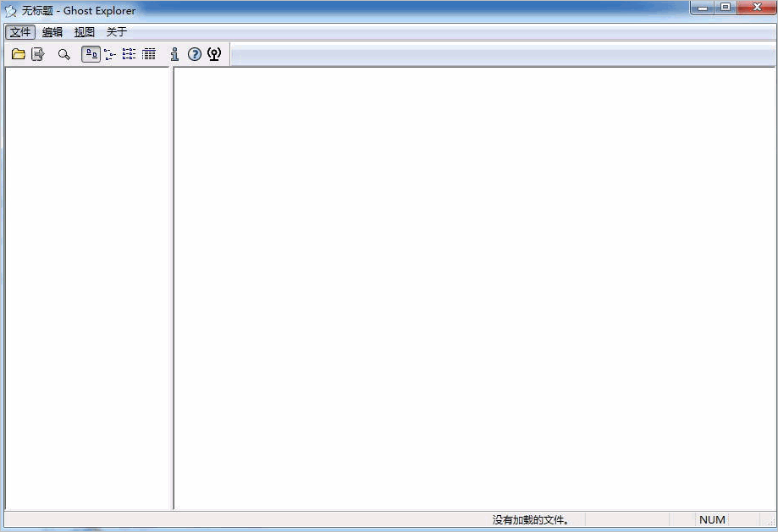The image size is (778, 532).
Task: Maximize the Ghost Explorer window
Action: [726, 8]
